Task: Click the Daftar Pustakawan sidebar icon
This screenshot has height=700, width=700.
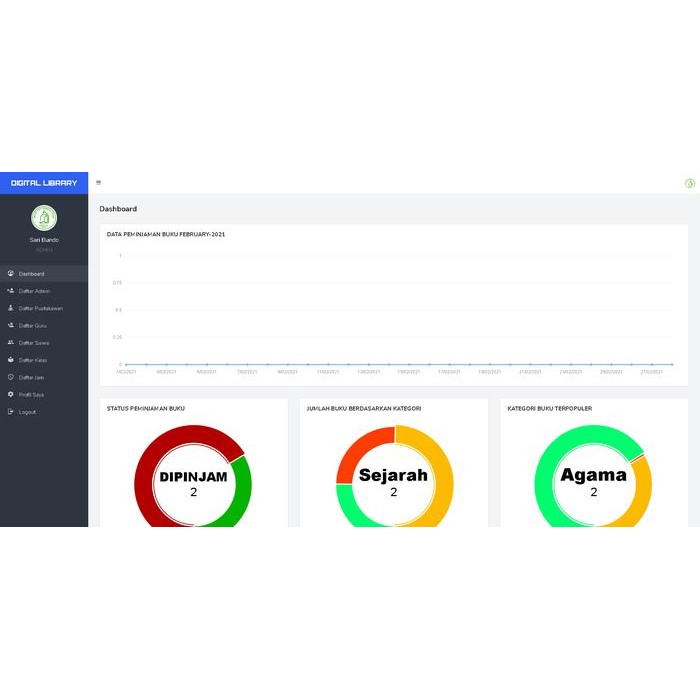Action: click(x=10, y=308)
